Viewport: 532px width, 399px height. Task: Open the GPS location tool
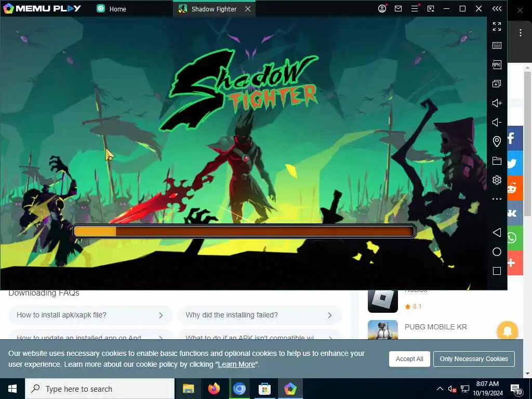(x=497, y=141)
